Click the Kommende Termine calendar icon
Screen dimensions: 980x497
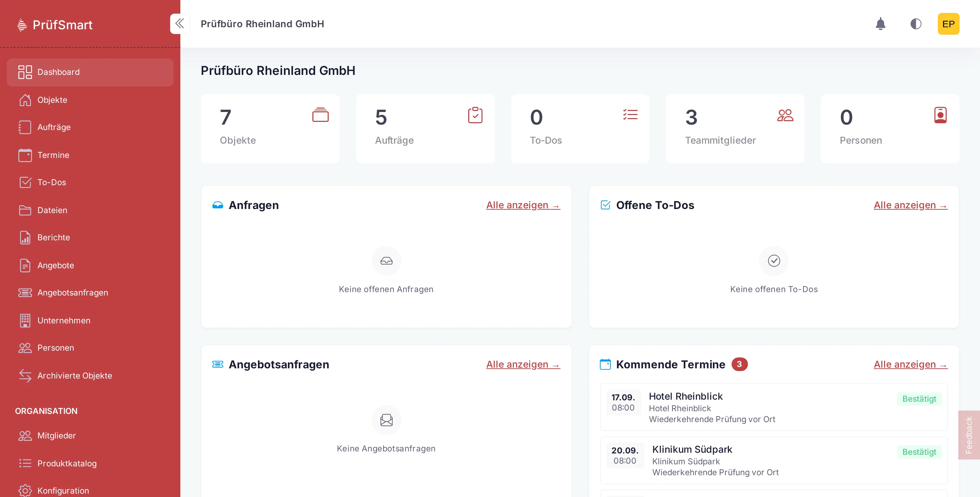tap(605, 364)
